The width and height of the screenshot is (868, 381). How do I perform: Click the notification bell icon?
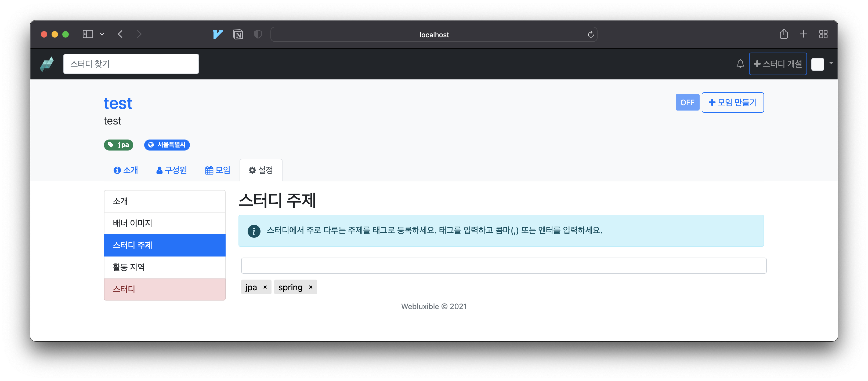point(740,64)
